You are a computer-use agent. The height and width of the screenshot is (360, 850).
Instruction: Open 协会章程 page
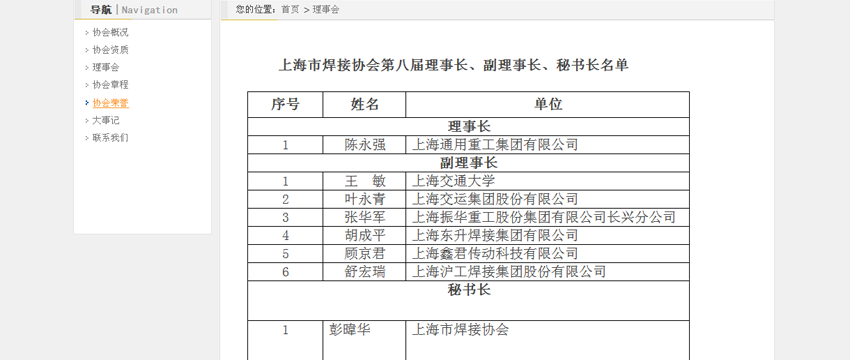pyautogui.click(x=110, y=85)
